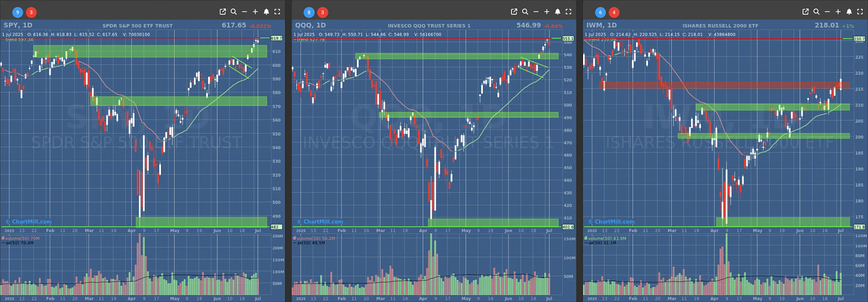Click the SPY, 1D ticker label
Screen dimensions: 868x302
coord(18,25)
